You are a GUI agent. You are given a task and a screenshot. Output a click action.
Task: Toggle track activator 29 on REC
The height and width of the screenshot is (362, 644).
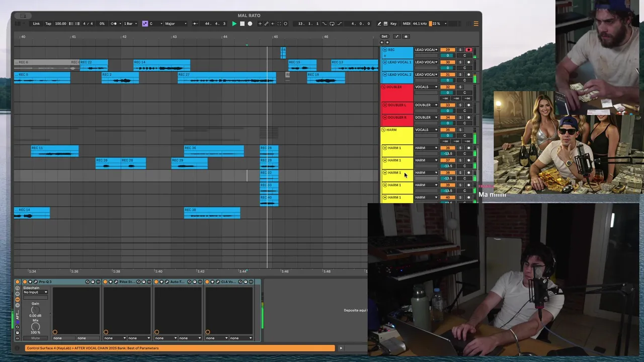coord(447,50)
